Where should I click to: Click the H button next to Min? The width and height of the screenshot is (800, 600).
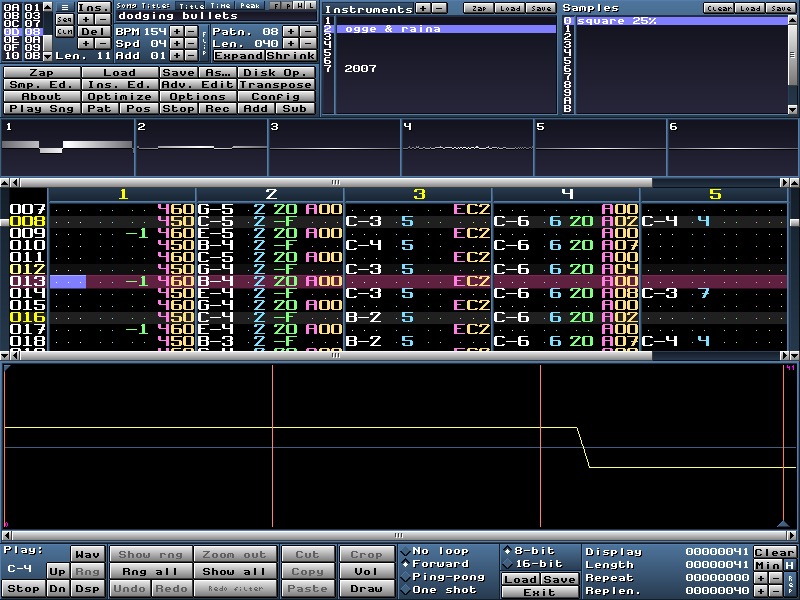click(789, 565)
